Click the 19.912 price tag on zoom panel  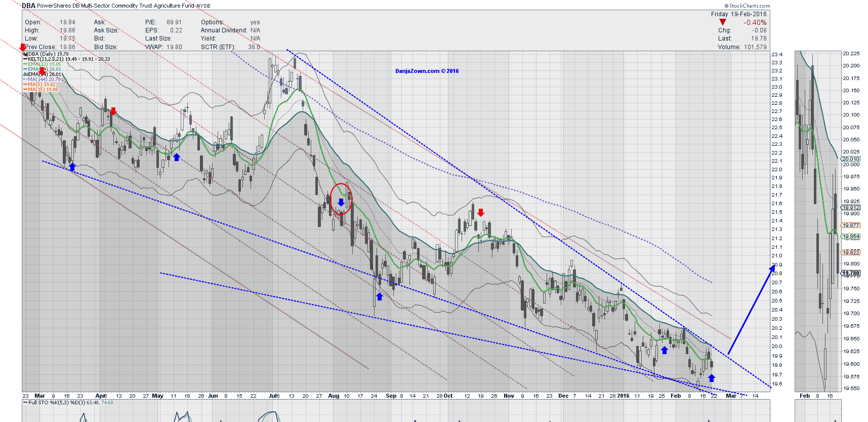coord(851,208)
